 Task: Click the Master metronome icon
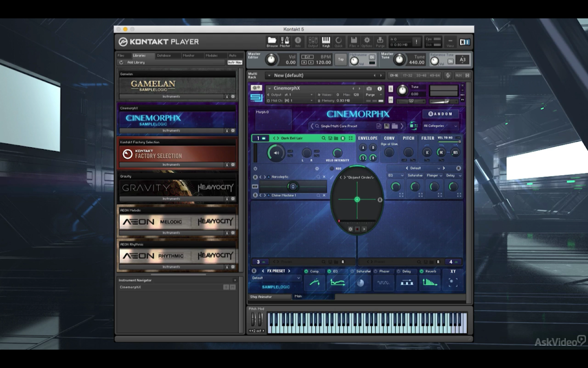285,40
